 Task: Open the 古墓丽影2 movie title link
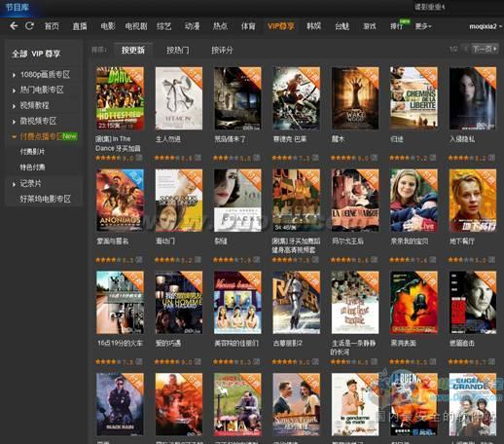(288, 343)
